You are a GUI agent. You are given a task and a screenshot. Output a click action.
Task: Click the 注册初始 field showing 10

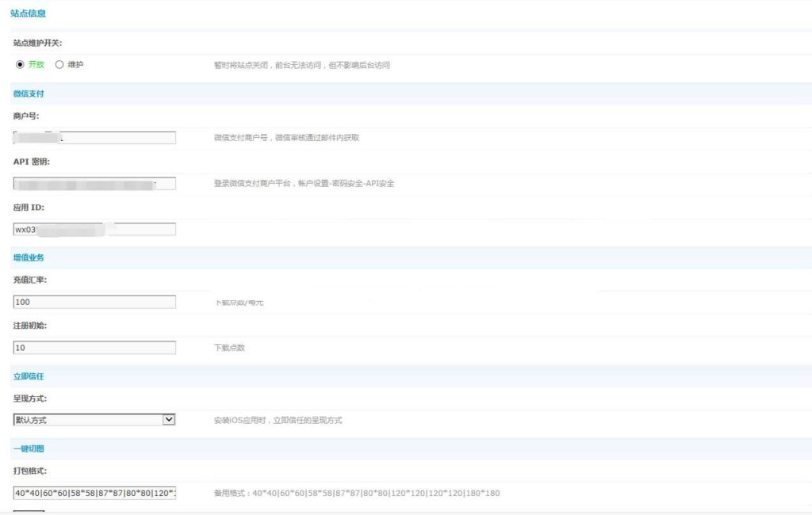(95, 347)
